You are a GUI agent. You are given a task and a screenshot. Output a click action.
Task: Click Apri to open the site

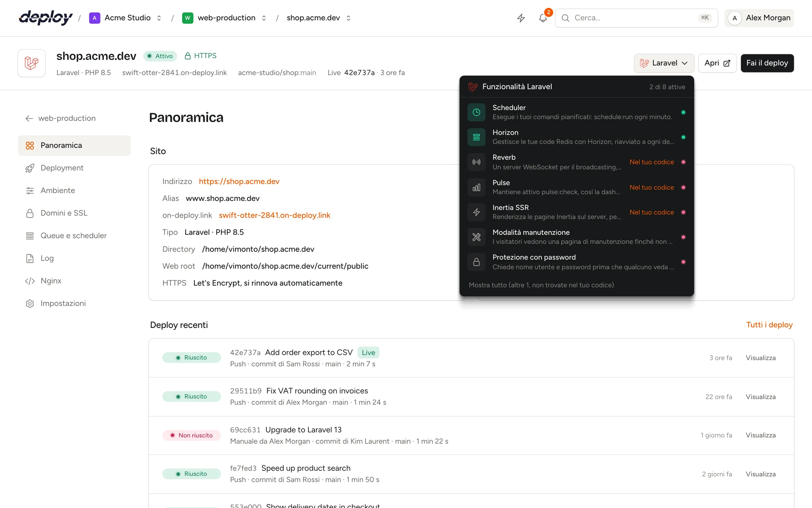(717, 63)
